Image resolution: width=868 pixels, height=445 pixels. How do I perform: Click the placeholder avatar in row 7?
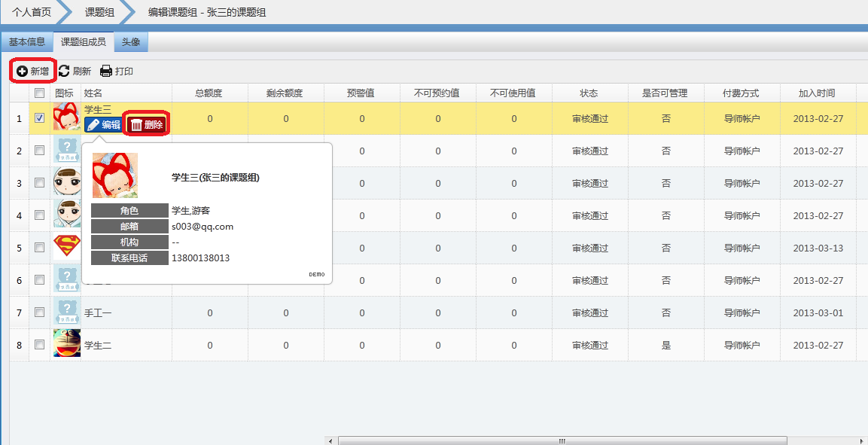coord(66,312)
